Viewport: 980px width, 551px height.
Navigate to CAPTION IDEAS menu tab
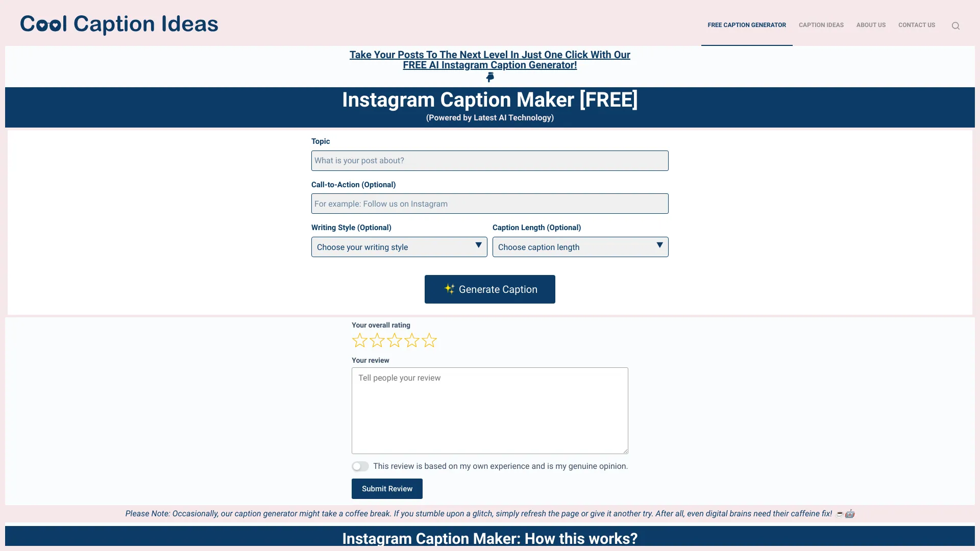pyautogui.click(x=820, y=25)
